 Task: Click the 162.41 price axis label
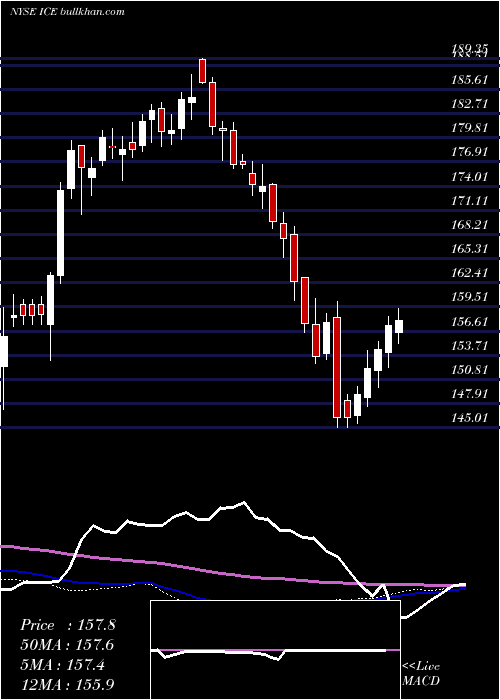click(470, 273)
